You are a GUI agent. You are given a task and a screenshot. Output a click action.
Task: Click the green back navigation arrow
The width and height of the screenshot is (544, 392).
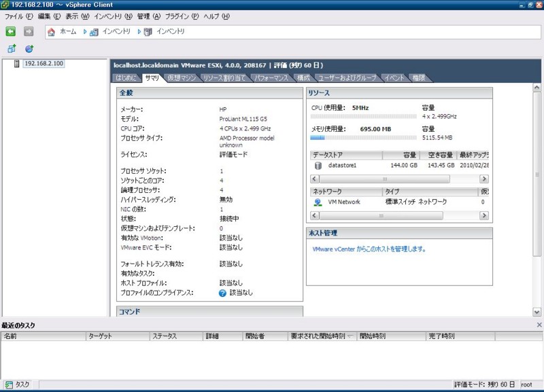pyautogui.click(x=10, y=31)
